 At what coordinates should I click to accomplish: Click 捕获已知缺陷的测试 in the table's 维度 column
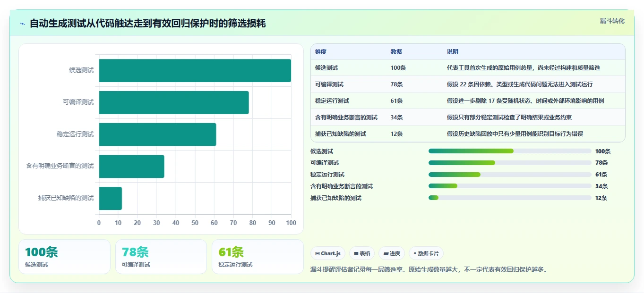tap(341, 134)
